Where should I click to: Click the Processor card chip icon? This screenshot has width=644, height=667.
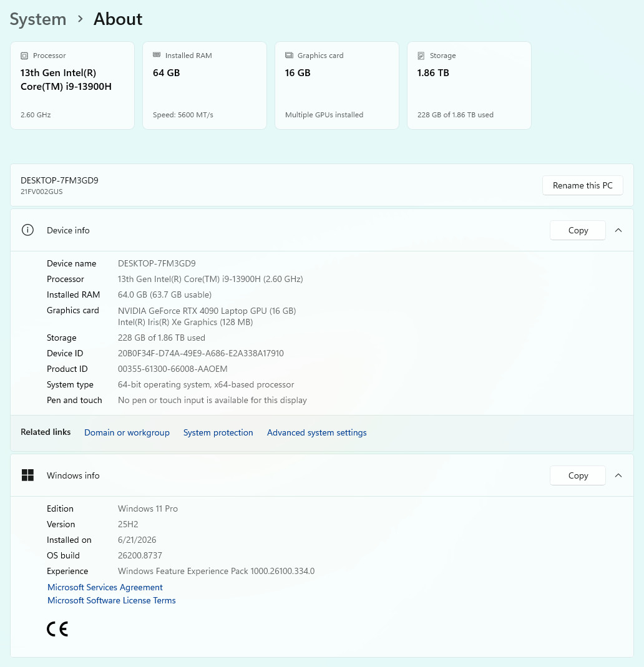point(24,56)
